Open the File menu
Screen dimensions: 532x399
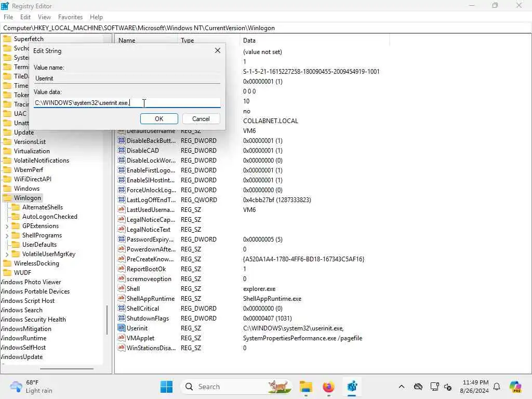pyautogui.click(x=8, y=17)
